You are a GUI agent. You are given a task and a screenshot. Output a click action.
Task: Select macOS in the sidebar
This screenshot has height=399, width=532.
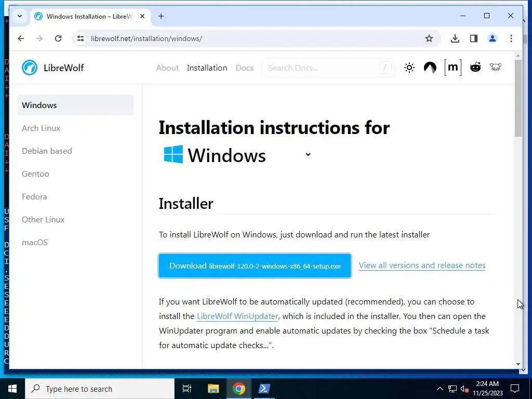tap(35, 243)
